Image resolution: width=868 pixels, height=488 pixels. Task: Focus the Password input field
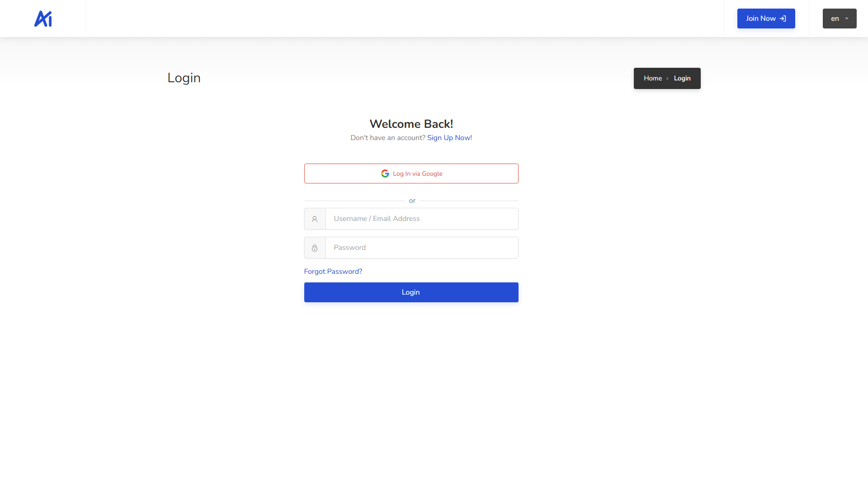point(421,248)
